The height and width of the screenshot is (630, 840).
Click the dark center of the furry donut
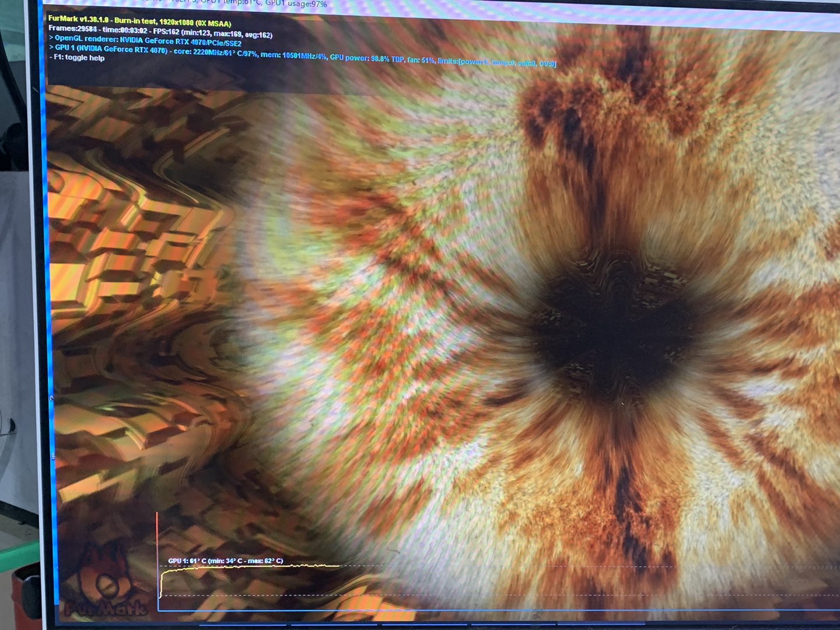pyautogui.click(x=612, y=327)
